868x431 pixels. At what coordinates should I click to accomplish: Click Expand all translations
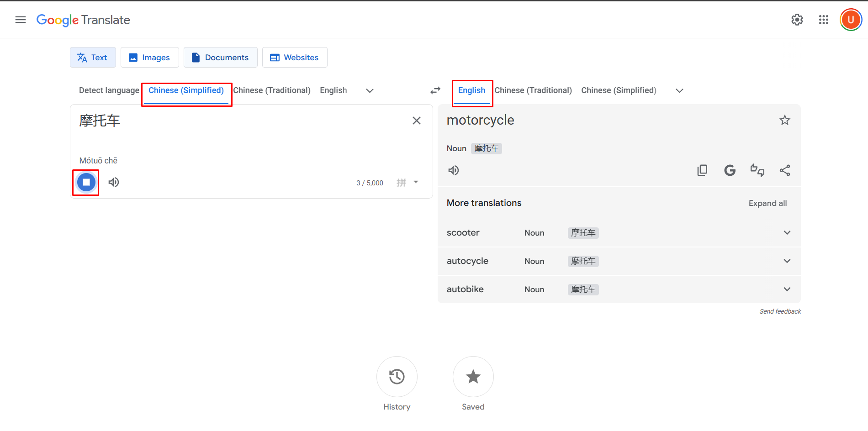pyautogui.click(x=767, y=203)
